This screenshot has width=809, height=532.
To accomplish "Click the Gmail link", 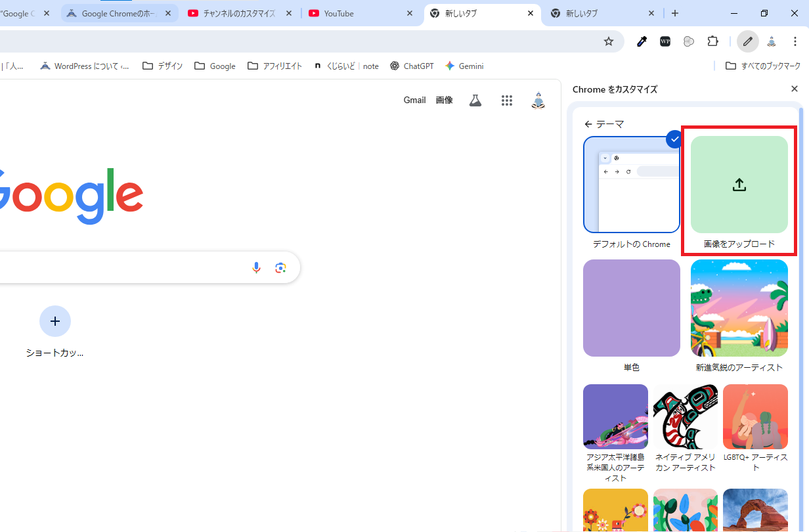I will [x=414, y=100].
